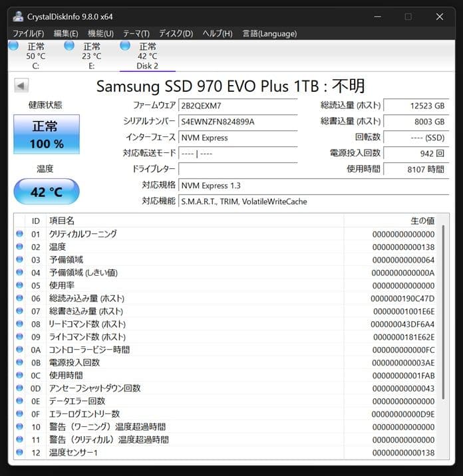Switch to the C: drive tab at 50 °C
The width and height of the screenshot is (463, 476).
coord(35,56)
